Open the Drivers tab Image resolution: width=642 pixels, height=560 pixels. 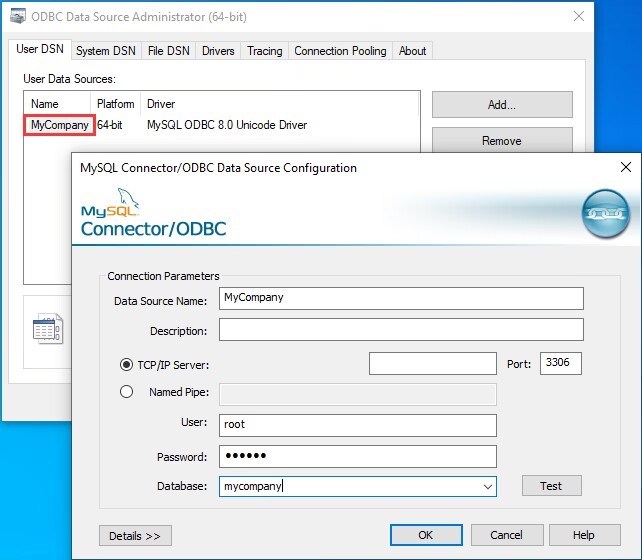pos(218,51)
